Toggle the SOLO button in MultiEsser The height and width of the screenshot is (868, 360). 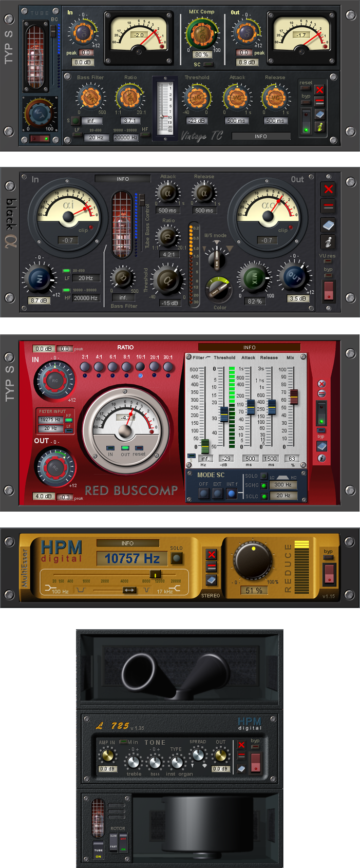point(176,558)
